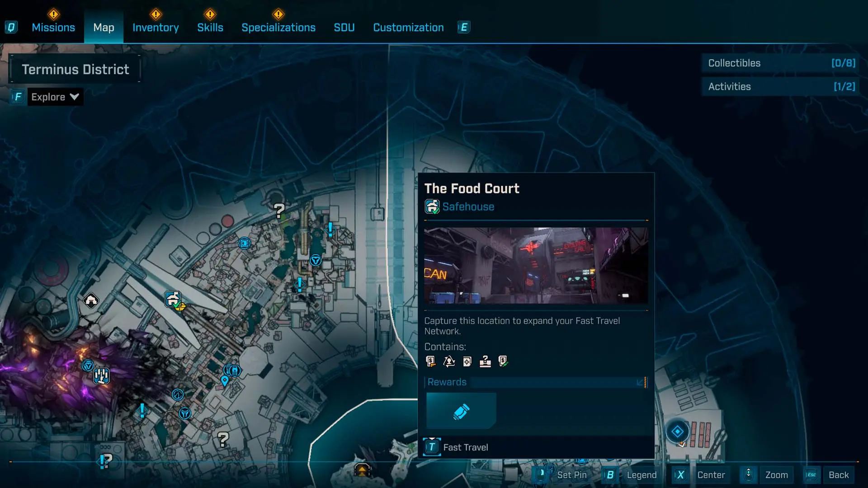Click the crosshair card icon under Contains
The height and width of the screenshot is (488, 868).
pyautogui.click(x=467, y=361)
